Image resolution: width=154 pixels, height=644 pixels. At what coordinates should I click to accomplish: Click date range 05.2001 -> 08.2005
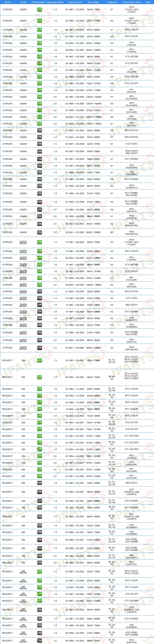coord(75,348)
